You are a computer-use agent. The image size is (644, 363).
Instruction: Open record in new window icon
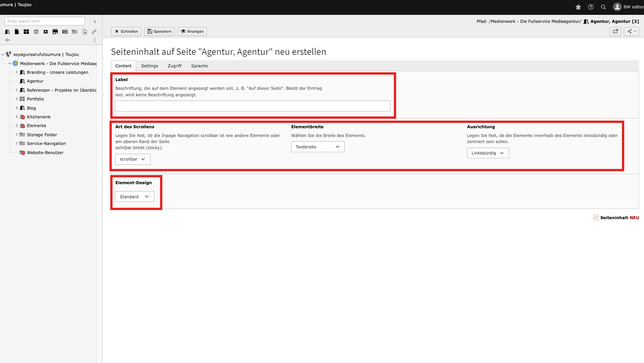pyautogui.click(x=615, y=31)
